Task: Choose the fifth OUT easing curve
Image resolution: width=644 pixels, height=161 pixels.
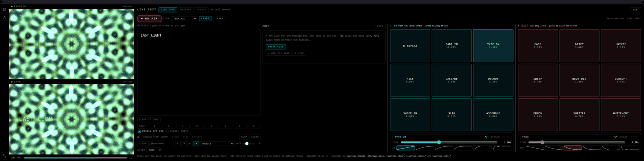Action: click(611, 148)
